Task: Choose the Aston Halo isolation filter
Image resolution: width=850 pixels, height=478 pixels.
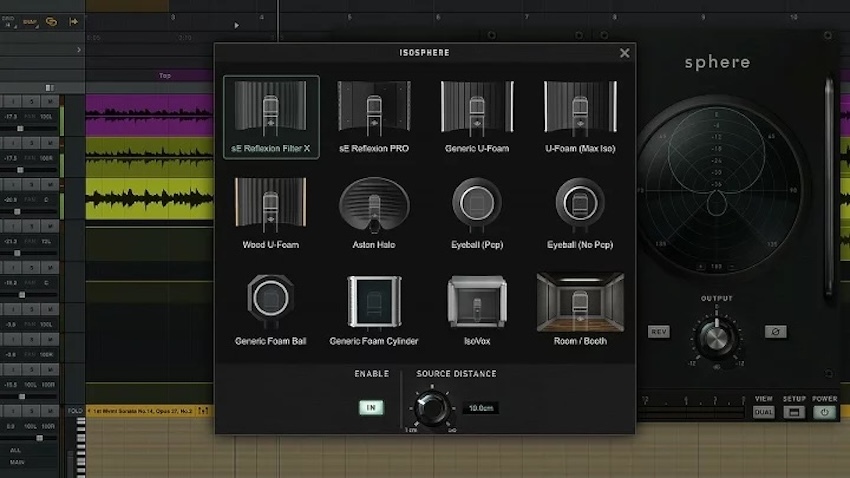Action: click(x=374, y=213)
